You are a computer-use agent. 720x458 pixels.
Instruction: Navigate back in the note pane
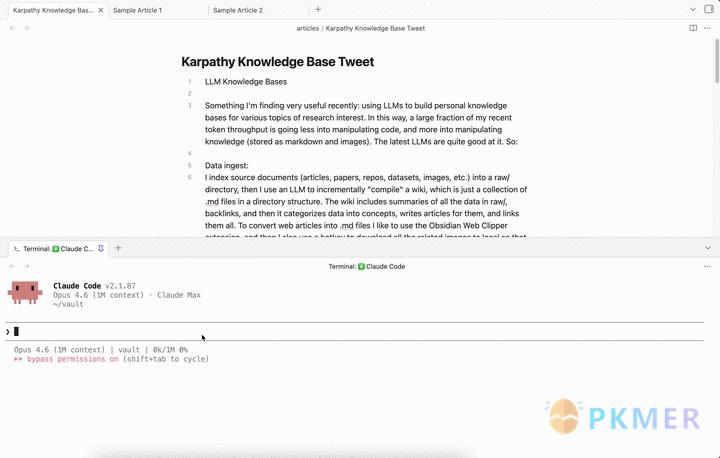point(13,28)
